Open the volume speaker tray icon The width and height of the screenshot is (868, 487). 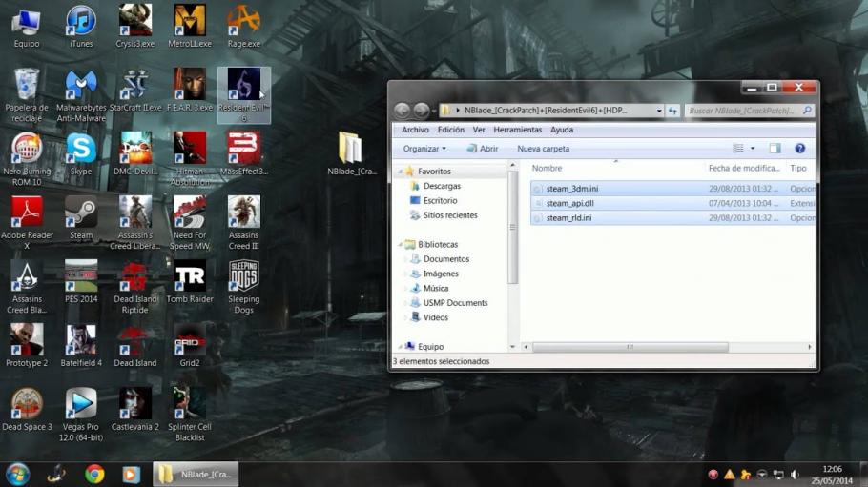[x=795, y=475]
